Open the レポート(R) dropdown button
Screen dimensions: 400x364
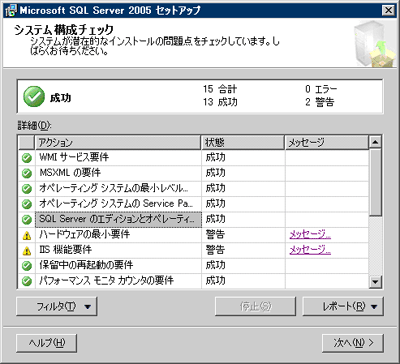pos(343,306)
